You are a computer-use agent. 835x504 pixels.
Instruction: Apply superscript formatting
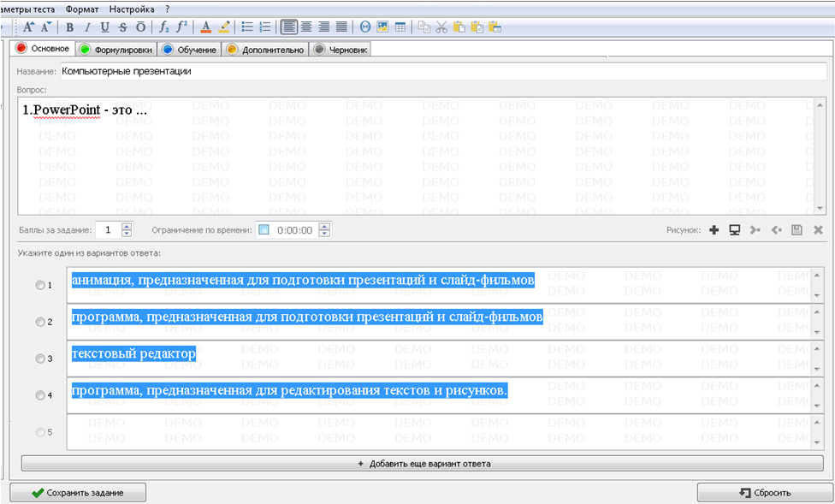tap(181, 27)
